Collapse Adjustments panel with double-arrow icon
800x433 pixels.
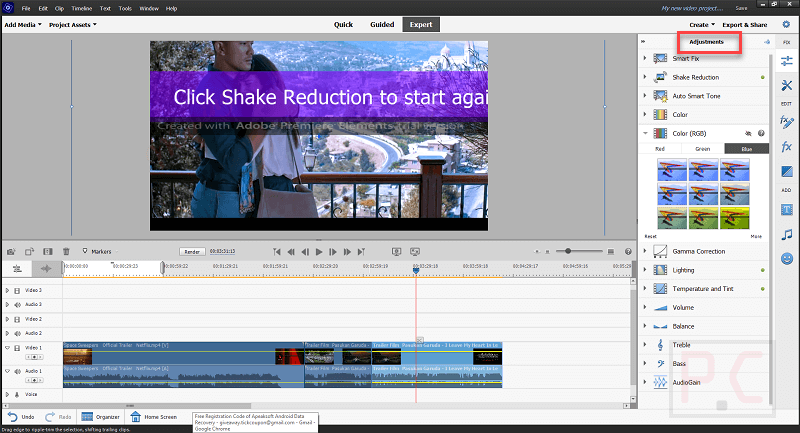[643, 41]
